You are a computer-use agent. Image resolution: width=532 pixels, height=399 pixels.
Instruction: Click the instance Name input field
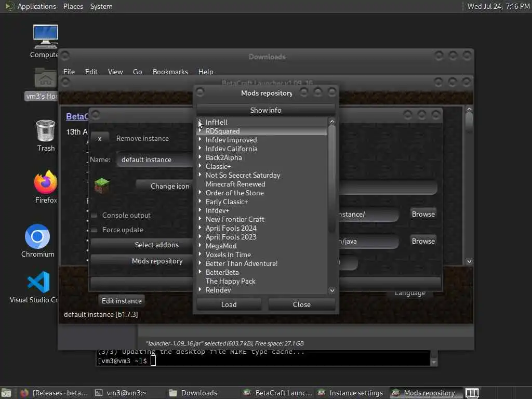155,159
